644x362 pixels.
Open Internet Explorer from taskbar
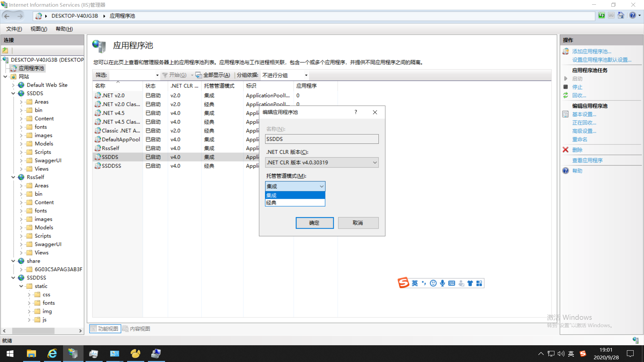pos(52,354)
